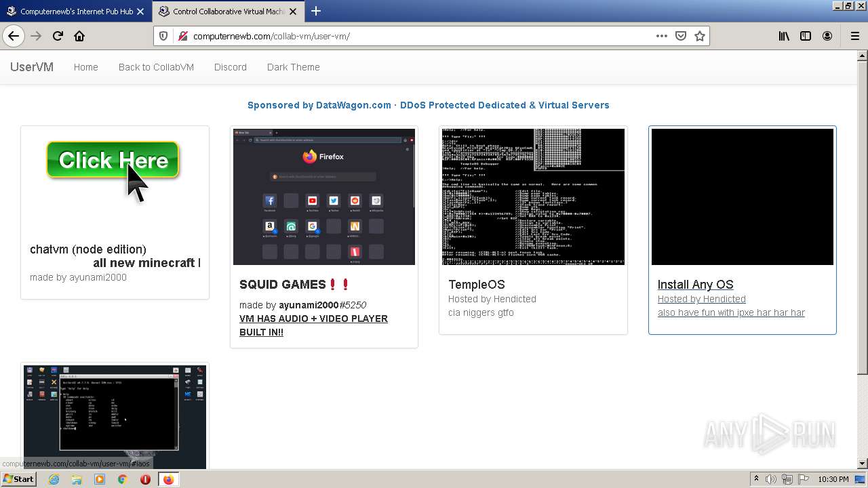Go Back to CollabVM
The height and width of the screenshot is (488, 868).
pyautogui.click(x=156, y=67)
